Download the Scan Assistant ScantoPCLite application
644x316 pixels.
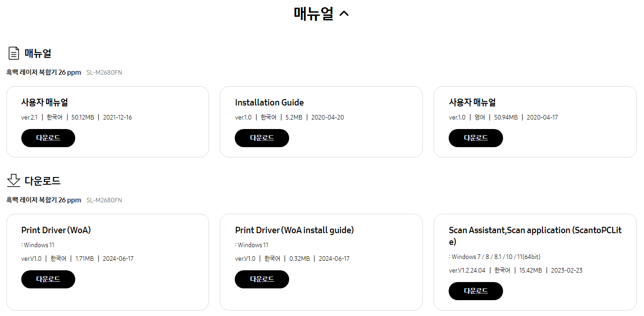pyautogui.click(x=475, y=291)
